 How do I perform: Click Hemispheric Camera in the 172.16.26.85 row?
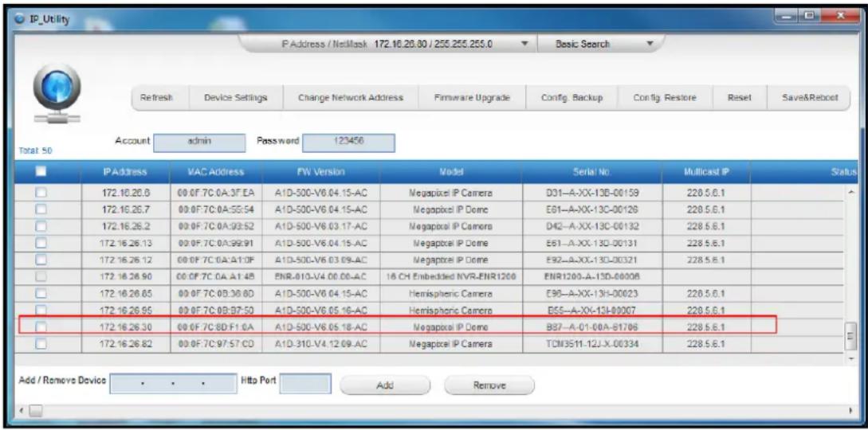pos(450,293)
